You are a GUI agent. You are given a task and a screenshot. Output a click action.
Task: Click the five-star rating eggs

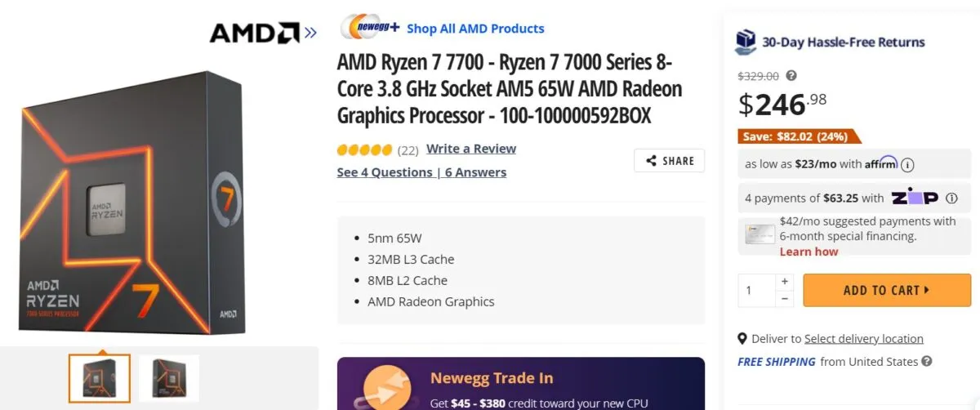(x=364, y=149)
